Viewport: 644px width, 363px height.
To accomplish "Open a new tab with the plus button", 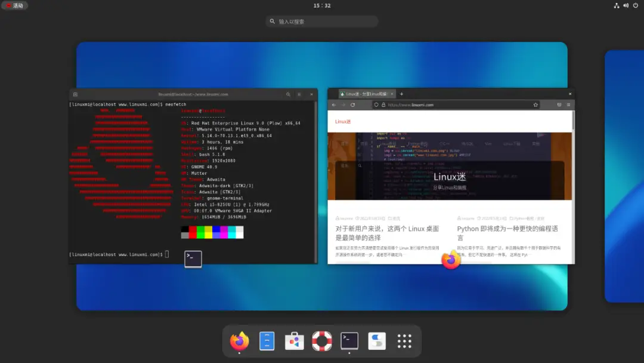I will tap(401, 94).
